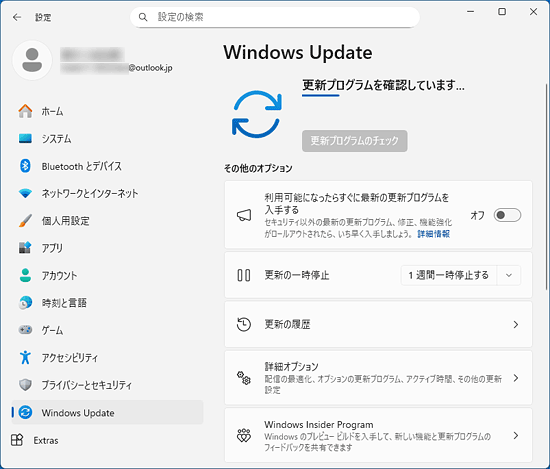Click the アプリ icon in sidebar
This screenshot has width=550, height=469.
25,248
